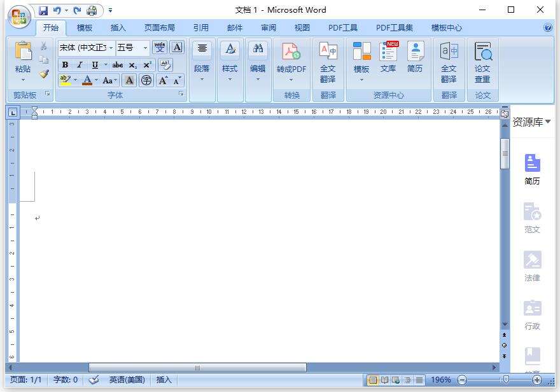Switch to the 页面布局 tab

[x=160, y=28]
